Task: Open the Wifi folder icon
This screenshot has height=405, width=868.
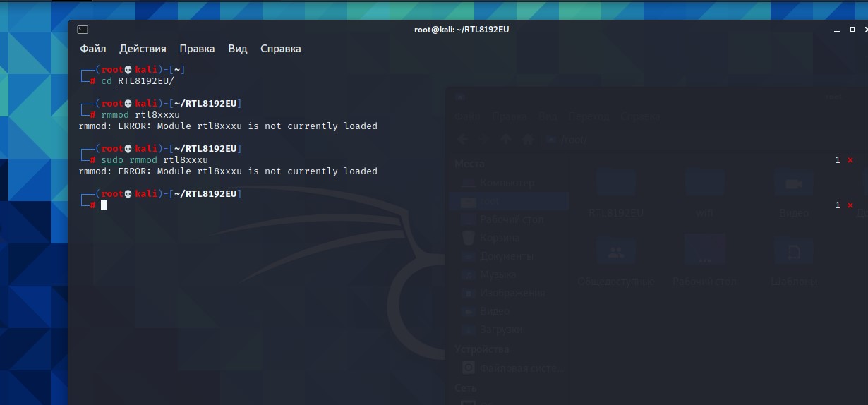Action: [x=704, y=185]
